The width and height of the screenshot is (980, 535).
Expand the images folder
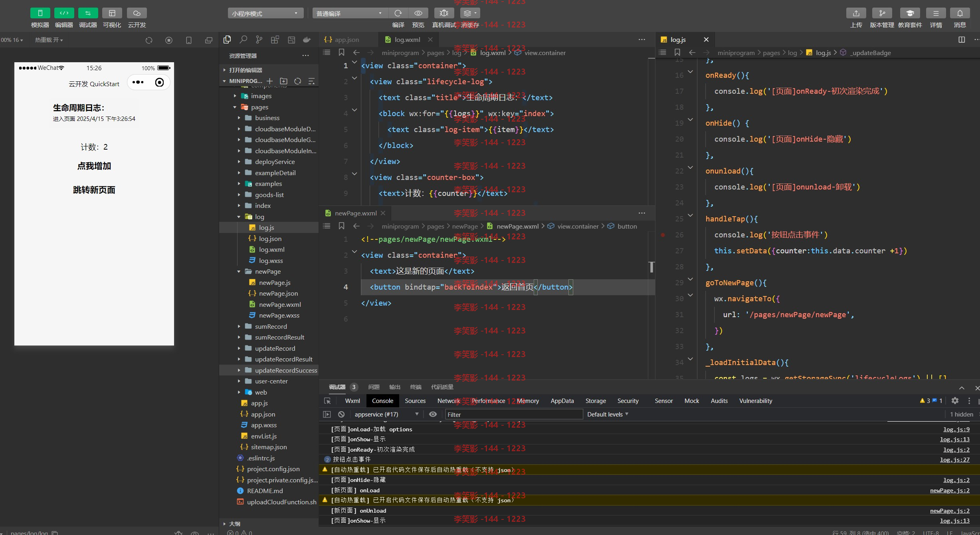(x=235, y=96)
